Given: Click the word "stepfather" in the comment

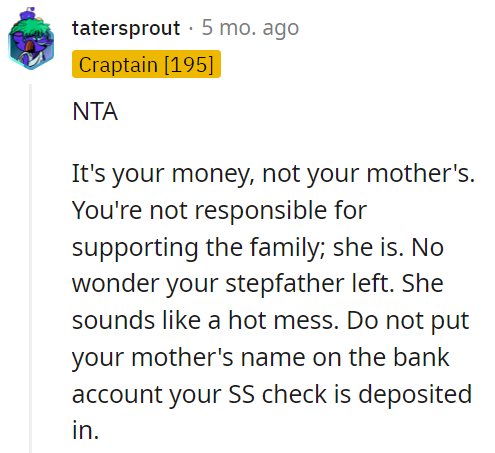Looking at the screenshot, I should pyautogui.click(x=285, y=284).
